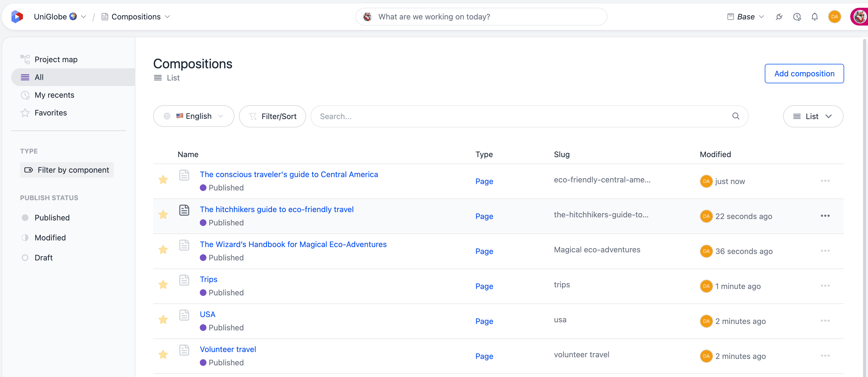Expand the English language dropdown
The width and height of the screenshot is (868, 377).
pyautogui.click(x=194, y=116)
